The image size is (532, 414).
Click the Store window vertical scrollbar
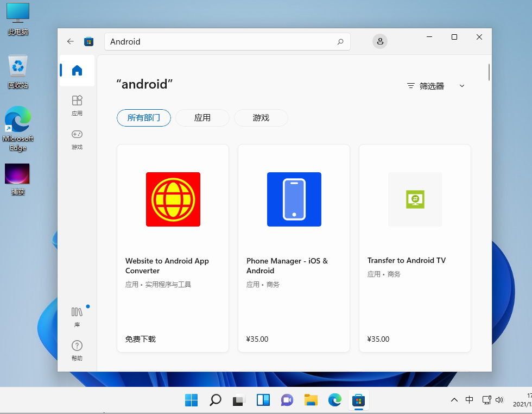pos(489,72)
